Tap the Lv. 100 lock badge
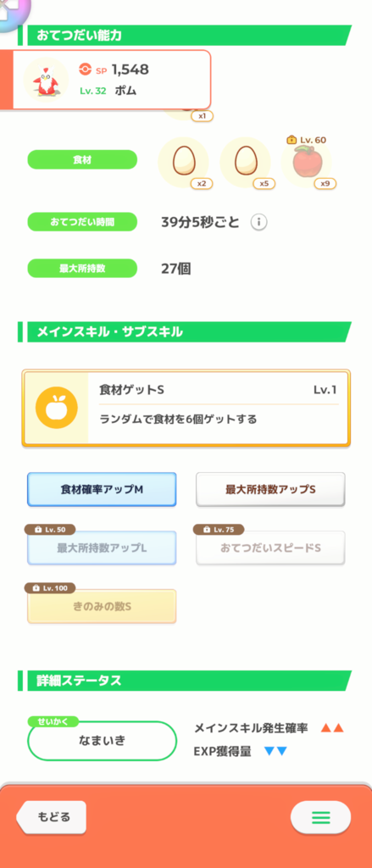The image size is (372, 868). click(x=50, y=588)
